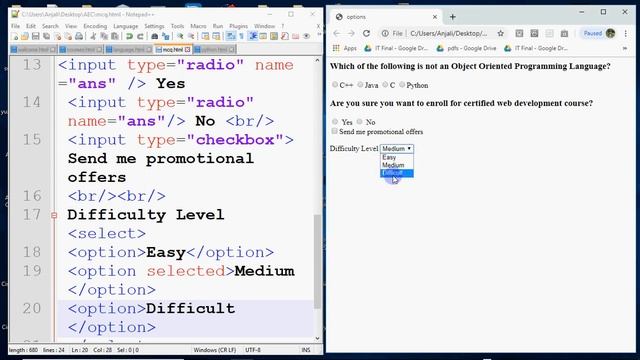Open the Plugins menu
This screenshot has width=640, height=360.
(x=238, y=26)
